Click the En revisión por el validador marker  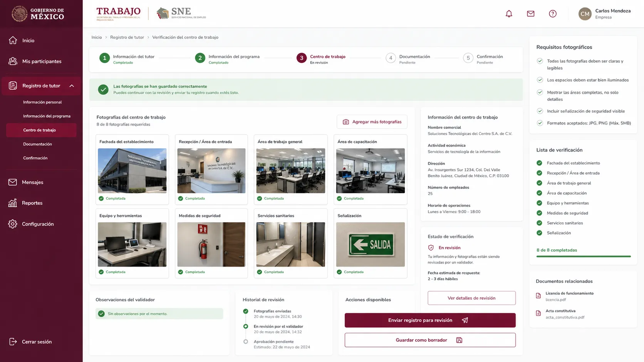pyautogui.click(x=246, y=326)
